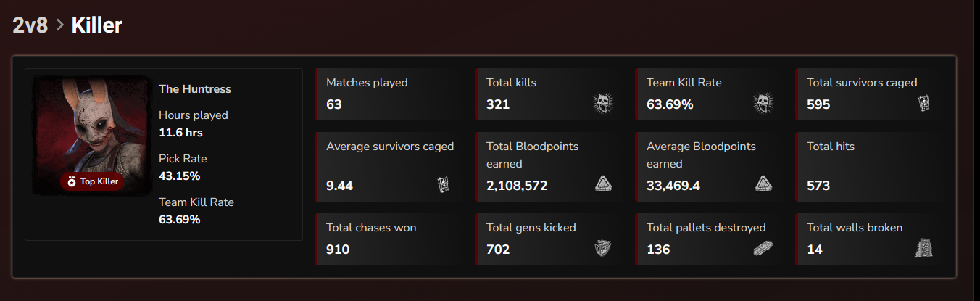
Task: Click Bloodpoints icon in Total Bloodpoints earned
Action: [602, 184]
